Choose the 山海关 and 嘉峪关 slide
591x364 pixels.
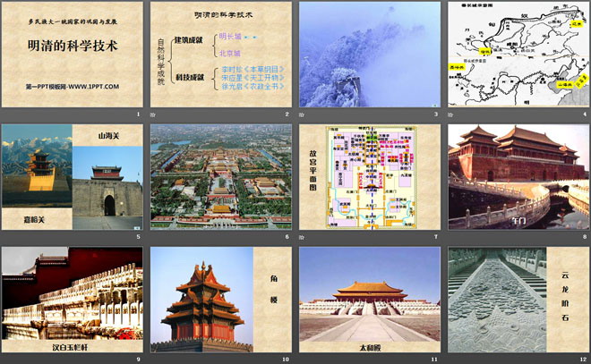(72, 176)
